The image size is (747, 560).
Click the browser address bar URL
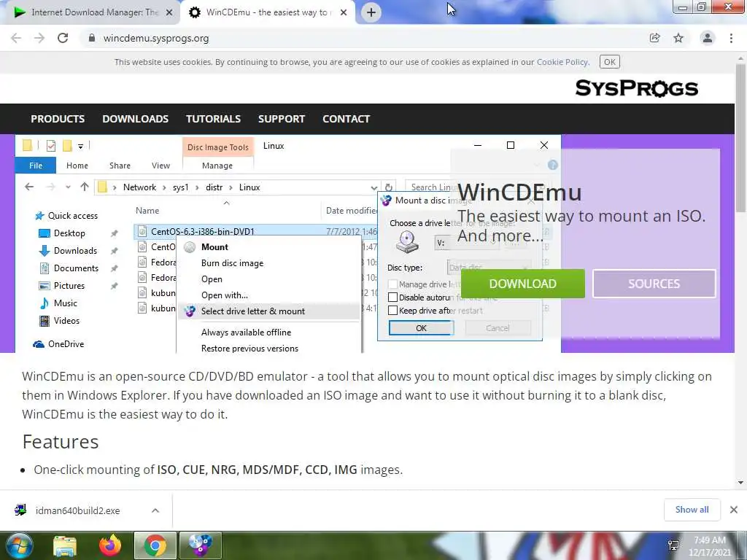[156, 38]
